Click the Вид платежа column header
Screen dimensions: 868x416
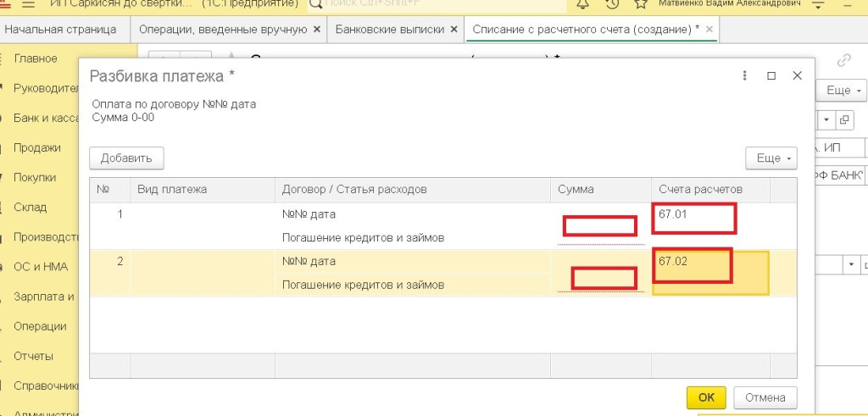[203, 189]
